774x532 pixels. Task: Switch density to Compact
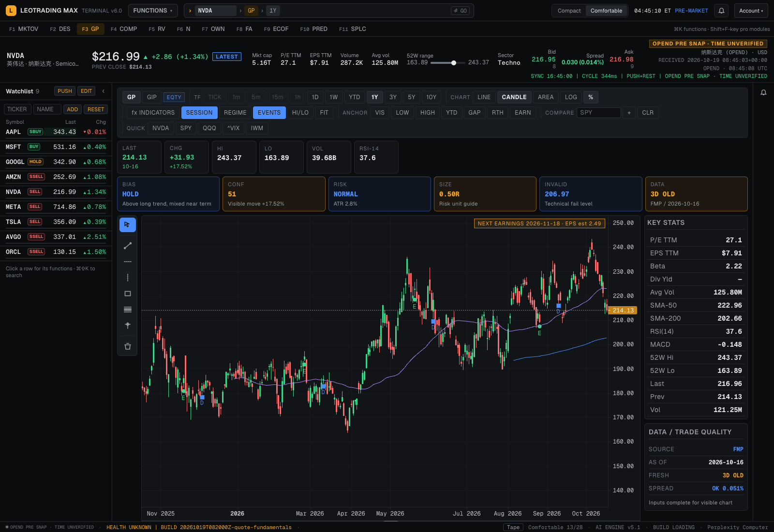tap(569, 11)
